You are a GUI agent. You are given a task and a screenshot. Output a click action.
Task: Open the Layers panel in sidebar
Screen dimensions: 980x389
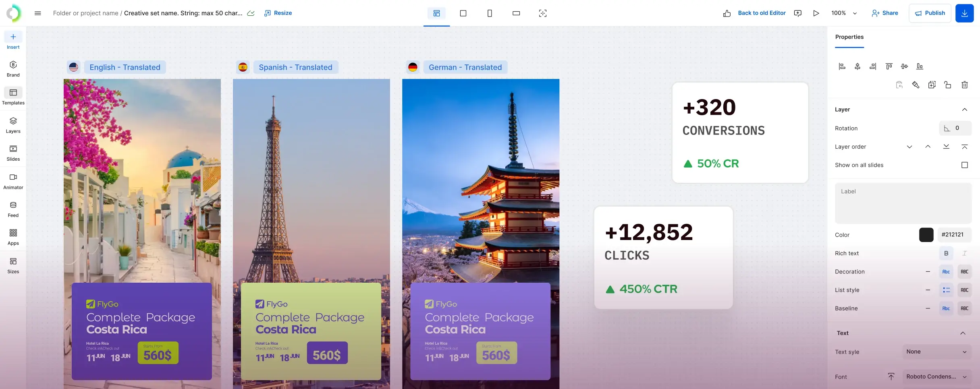[x=13, y=125]
